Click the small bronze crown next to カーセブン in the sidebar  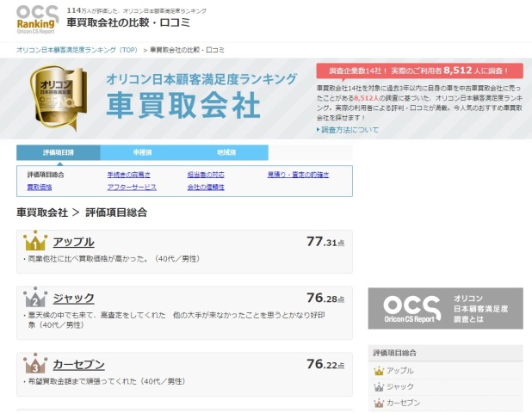[379, 402]
